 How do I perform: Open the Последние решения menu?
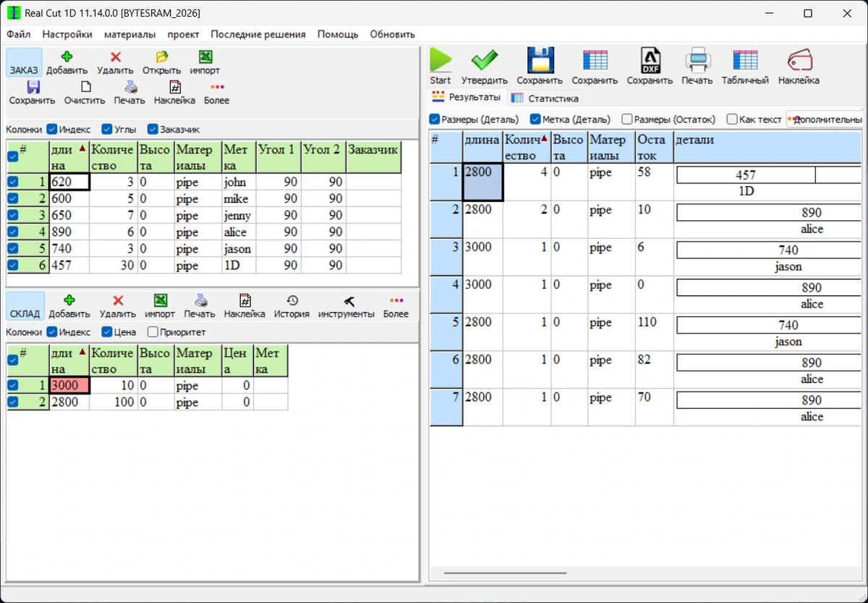(x=258, y=34)
